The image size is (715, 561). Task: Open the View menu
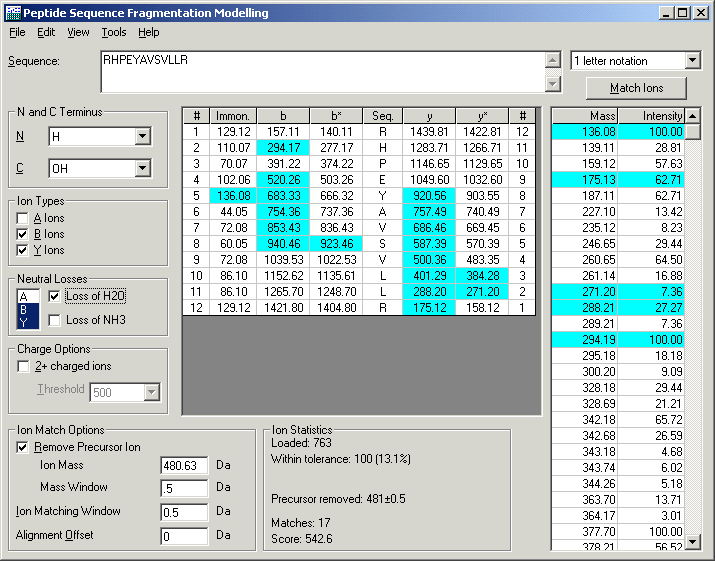[78, 32]
